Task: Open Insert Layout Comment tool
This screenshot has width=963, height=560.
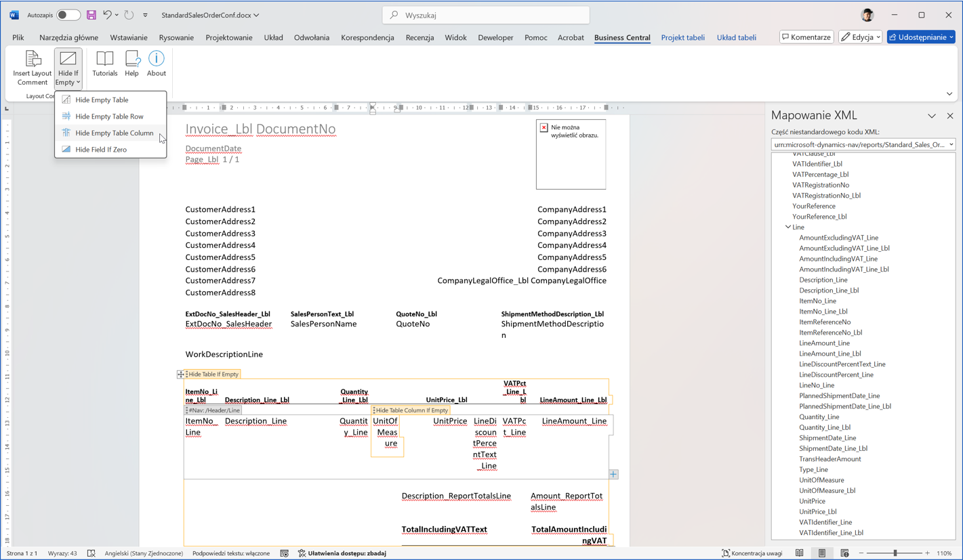Action: pos(32,68)
